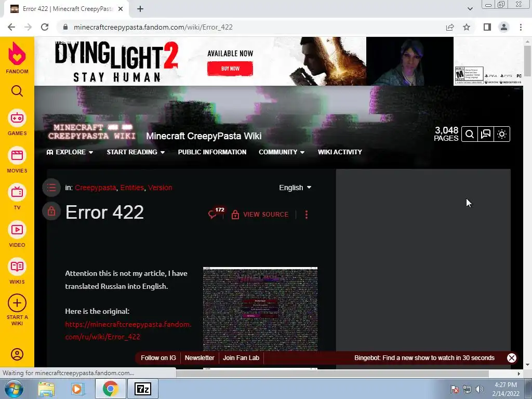Image resolution: width=532 pixels, height=399 pixels.
Task: Click the volume speaker tray icon
Action: click(480, 390)
